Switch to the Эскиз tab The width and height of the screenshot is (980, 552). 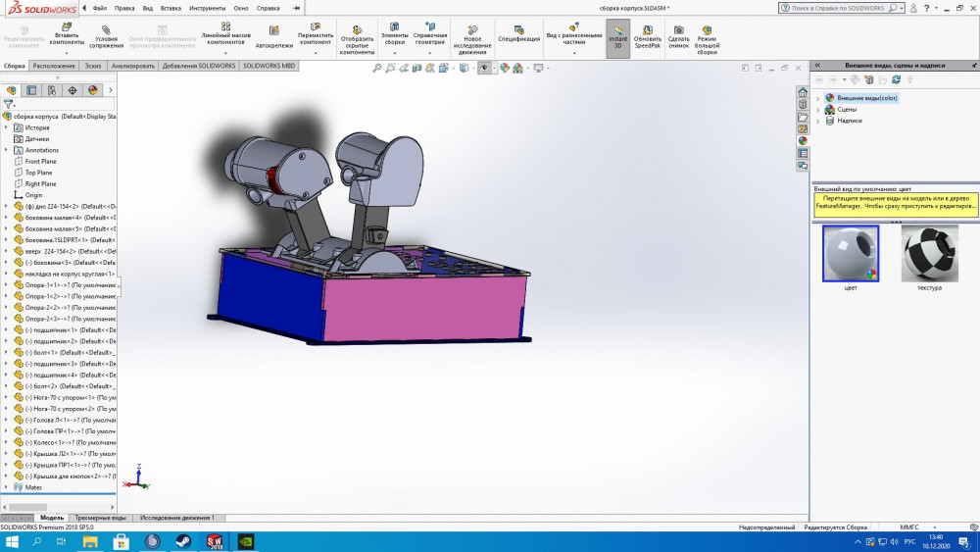[93, 66]
